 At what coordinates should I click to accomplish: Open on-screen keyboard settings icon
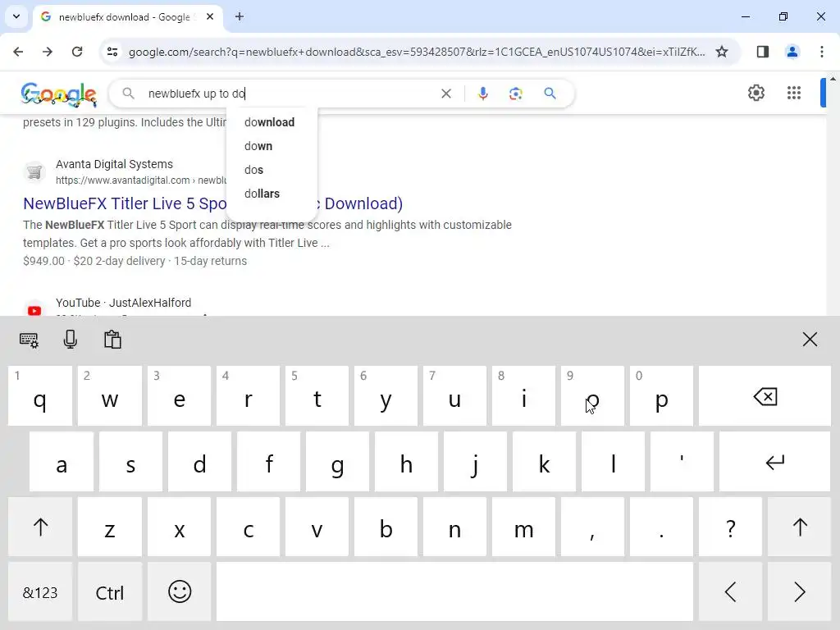(29, 340)
